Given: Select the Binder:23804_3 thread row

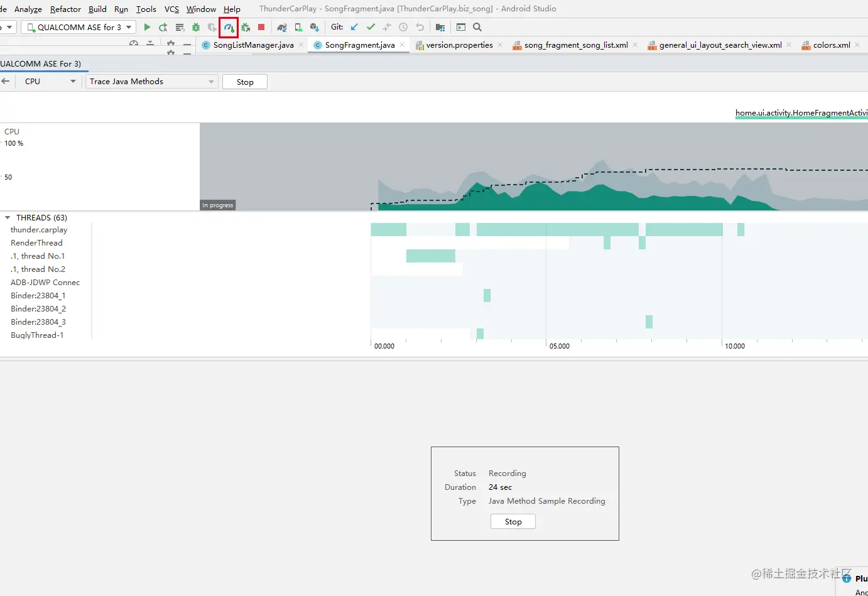Looking at the screenshot, I should pyautogui.click(x=38, y=322).
